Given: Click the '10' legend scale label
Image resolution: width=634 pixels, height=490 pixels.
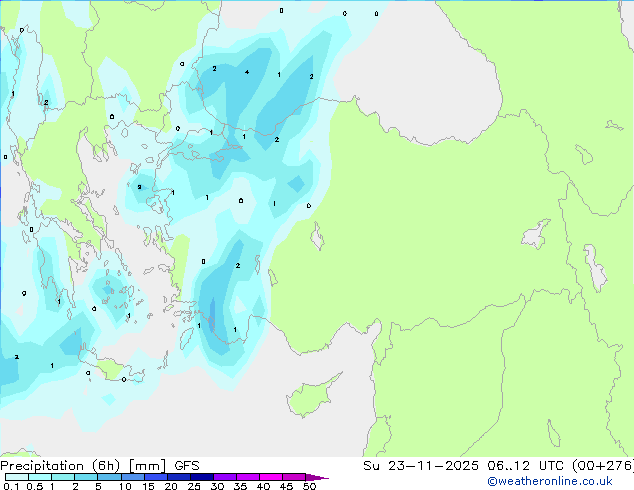Looking at the screenshot, I should (125, 486).
